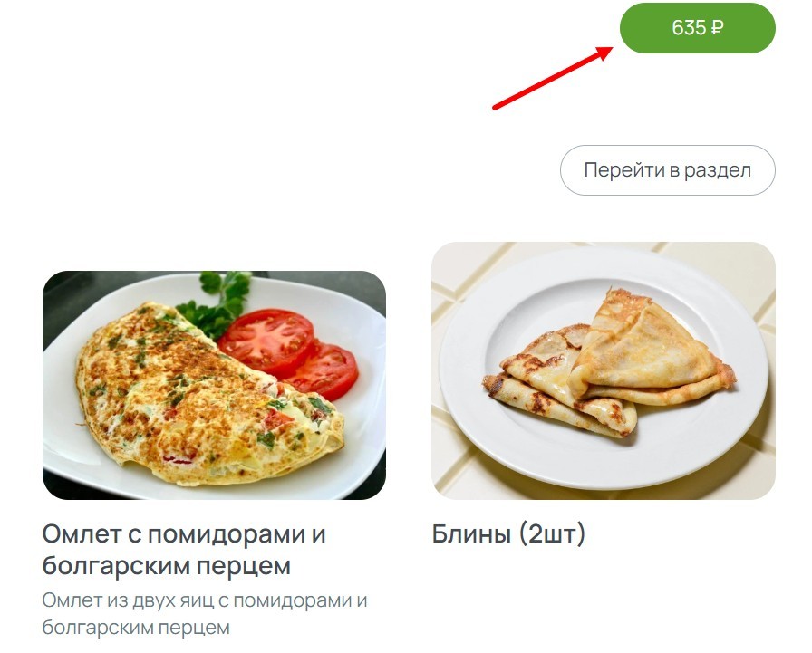
Task: Select title 'Омлет с помидорами и болгарским перцем'
Action: tap(184, 550)
